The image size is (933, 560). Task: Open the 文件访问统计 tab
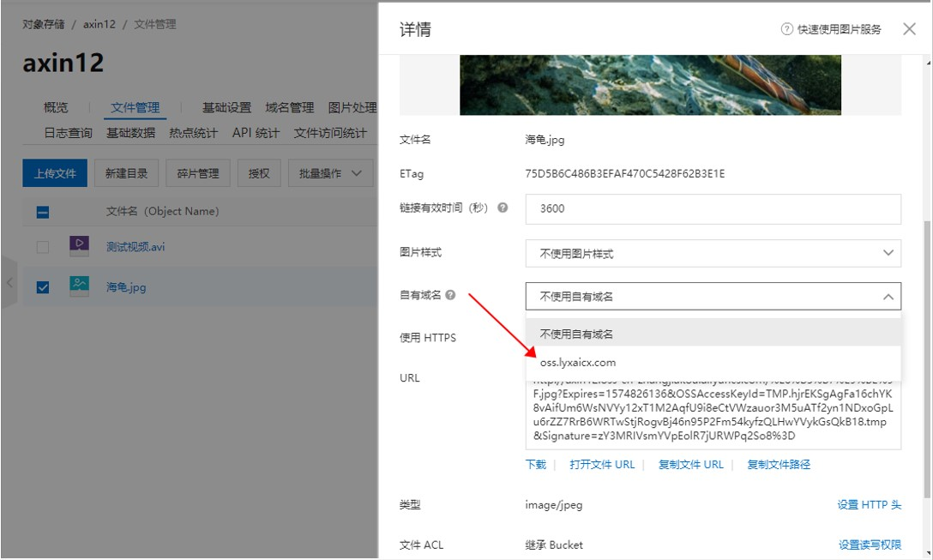(x=330, y=133)
